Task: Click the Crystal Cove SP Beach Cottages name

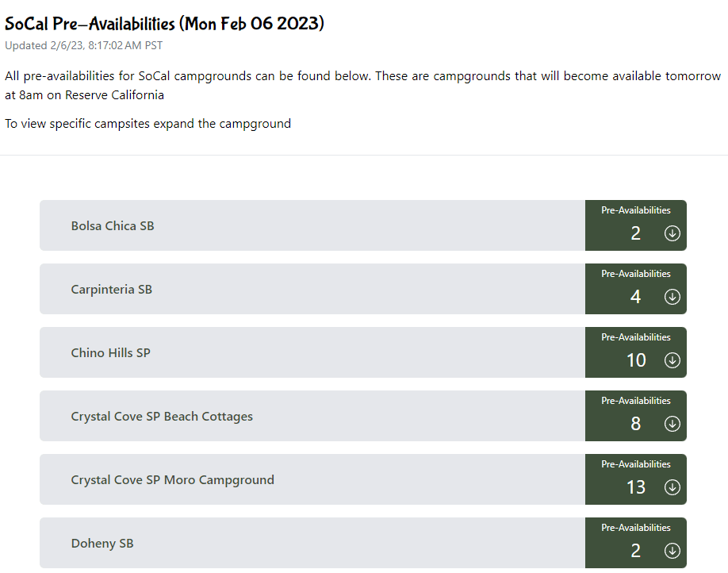Action: click(162, 417)
